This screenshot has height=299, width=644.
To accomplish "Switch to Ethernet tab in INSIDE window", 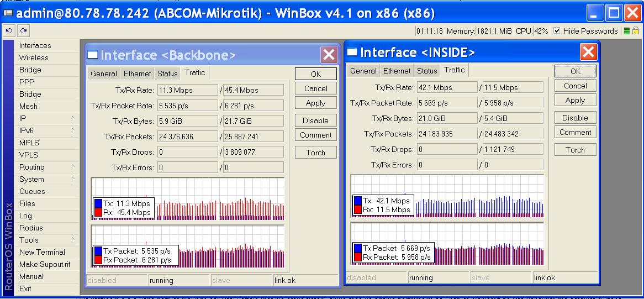I will point(397,71).
